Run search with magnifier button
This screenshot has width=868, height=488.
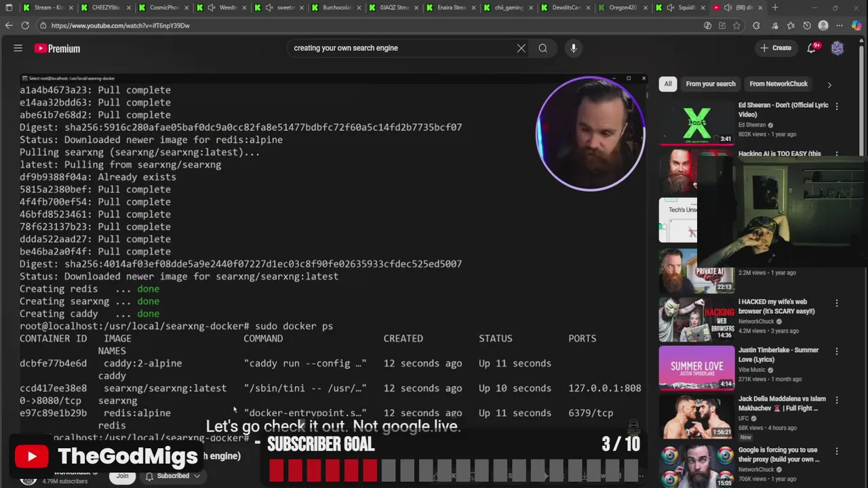[x=542, y=48]
